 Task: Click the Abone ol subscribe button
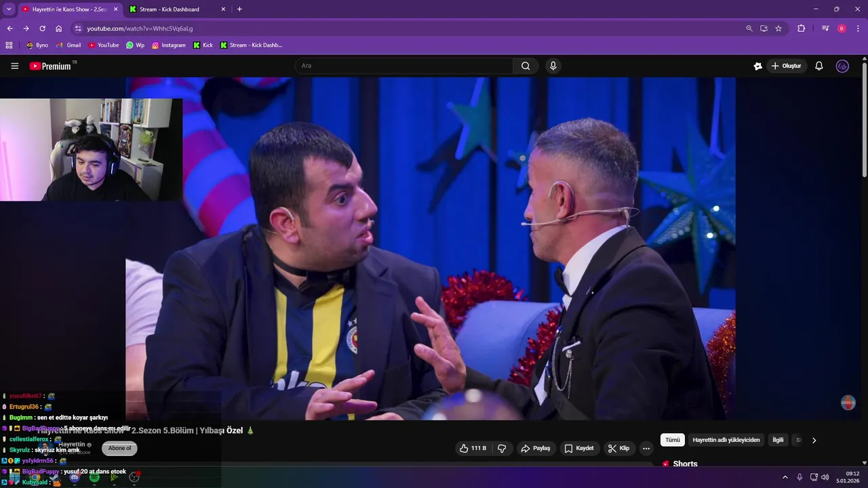coord(119,448)
